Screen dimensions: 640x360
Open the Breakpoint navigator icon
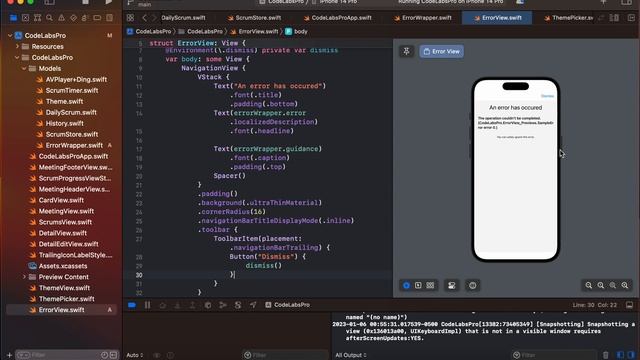tap(97, 18)
